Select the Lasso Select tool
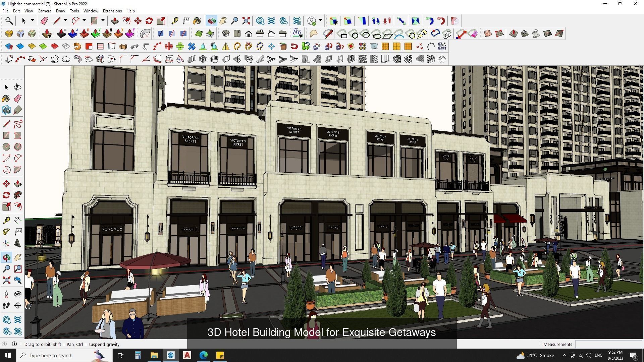644x362 pixels. [17, 87]
